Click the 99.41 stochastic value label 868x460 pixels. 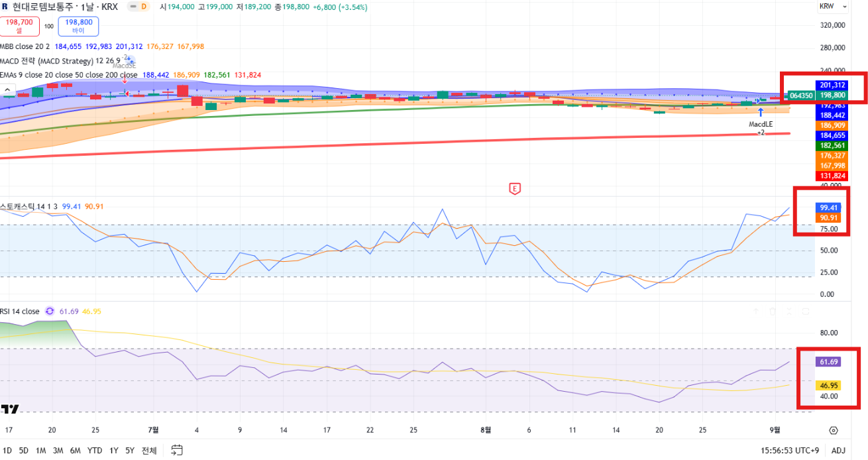(x=830, y=207)
